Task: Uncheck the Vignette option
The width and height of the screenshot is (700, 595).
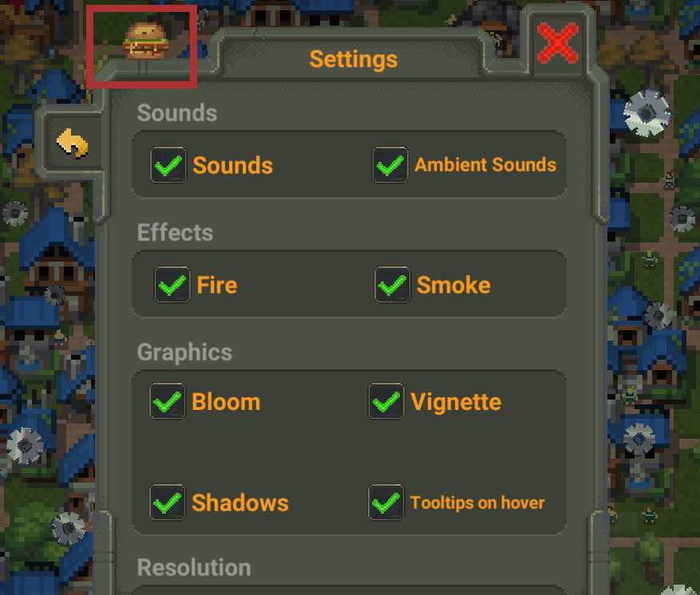Action: pyautogui.click(x=386, y=401)
